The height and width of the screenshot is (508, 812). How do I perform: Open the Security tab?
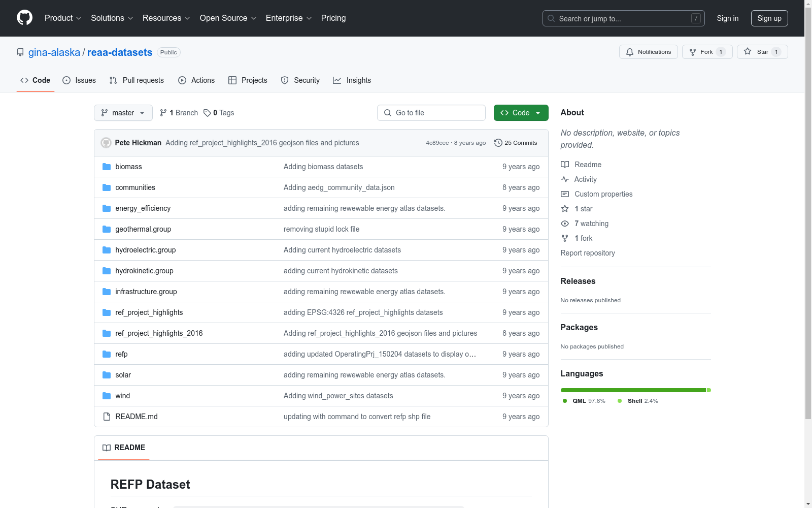(300, 80)
